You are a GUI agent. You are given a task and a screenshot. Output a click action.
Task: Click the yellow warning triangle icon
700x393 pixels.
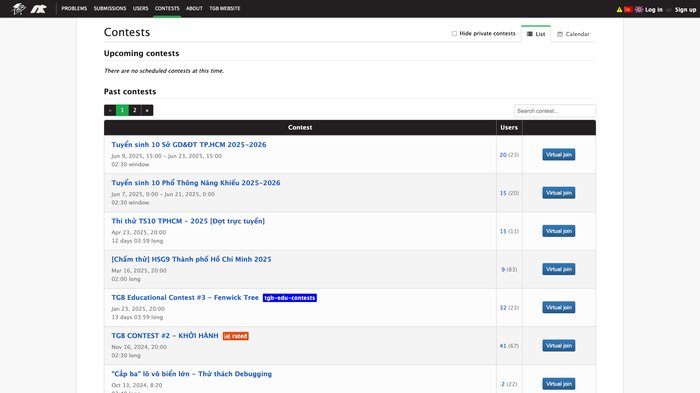click(x=619, y=9)
